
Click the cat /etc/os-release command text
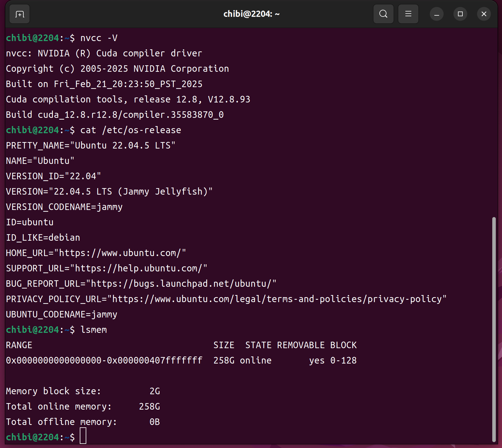click(x=131, y=130)
